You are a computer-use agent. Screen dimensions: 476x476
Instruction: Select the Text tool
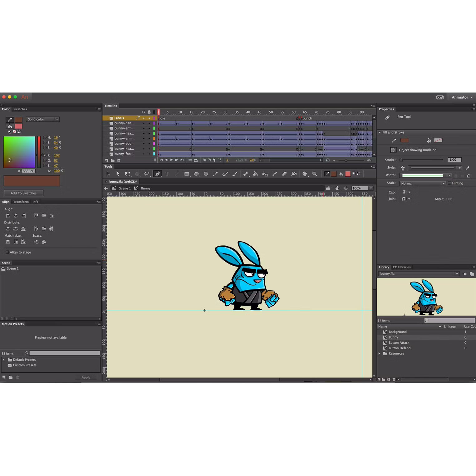click(167, 174)
